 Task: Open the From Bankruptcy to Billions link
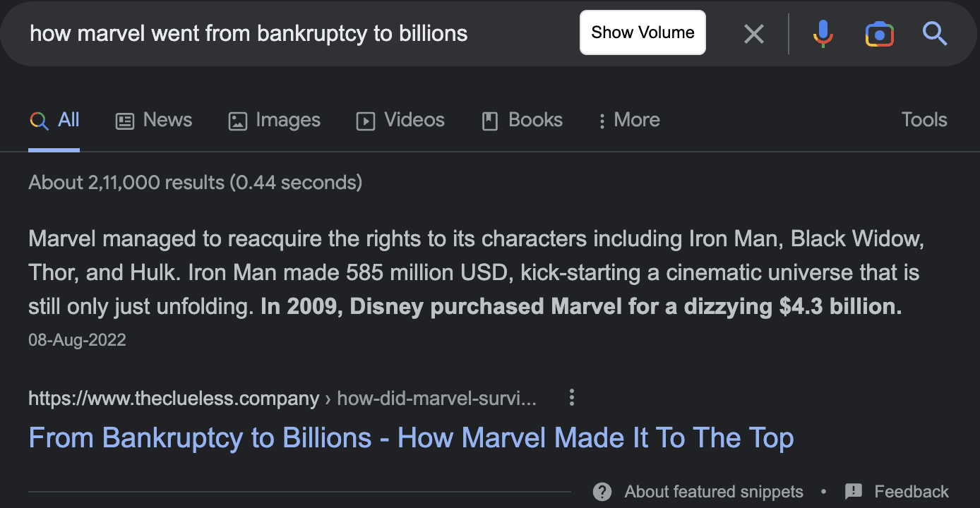tap(411, 438)
